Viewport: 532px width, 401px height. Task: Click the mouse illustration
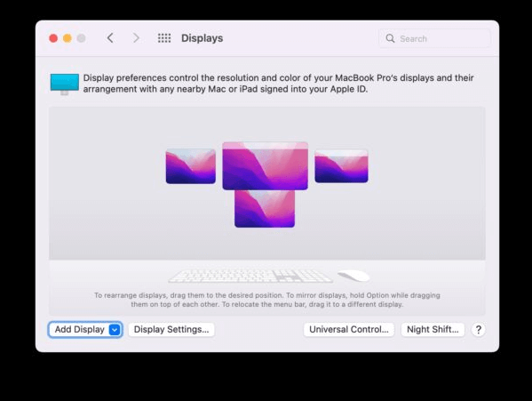[353, 276]
